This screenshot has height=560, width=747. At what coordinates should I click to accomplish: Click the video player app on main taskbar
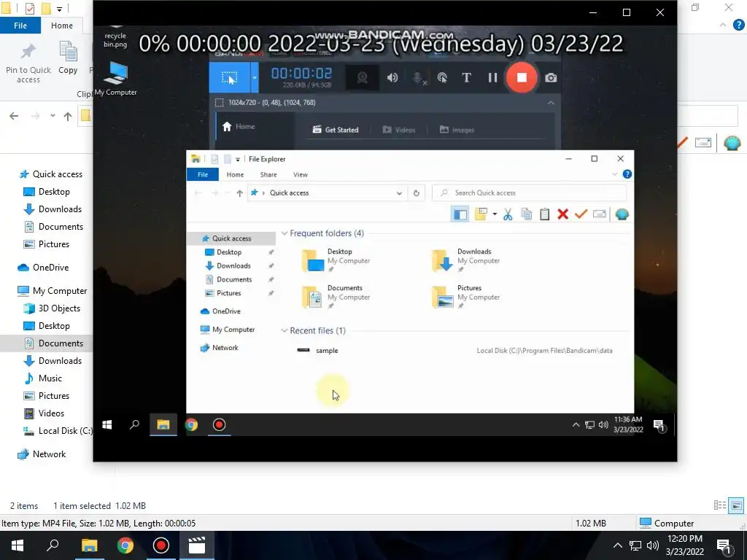tap(196, 545)
